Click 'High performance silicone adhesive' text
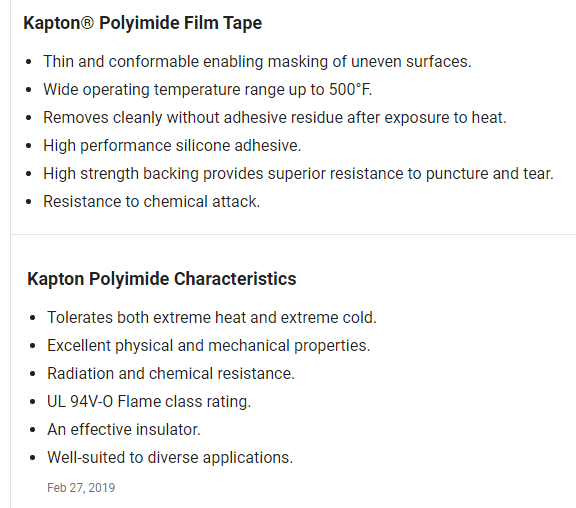 tap(172, 145)
